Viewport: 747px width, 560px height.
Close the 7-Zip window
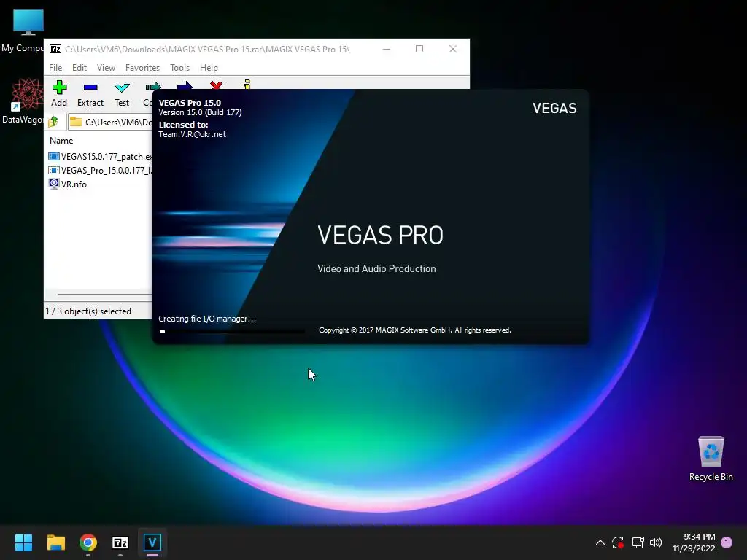point(452,49)
